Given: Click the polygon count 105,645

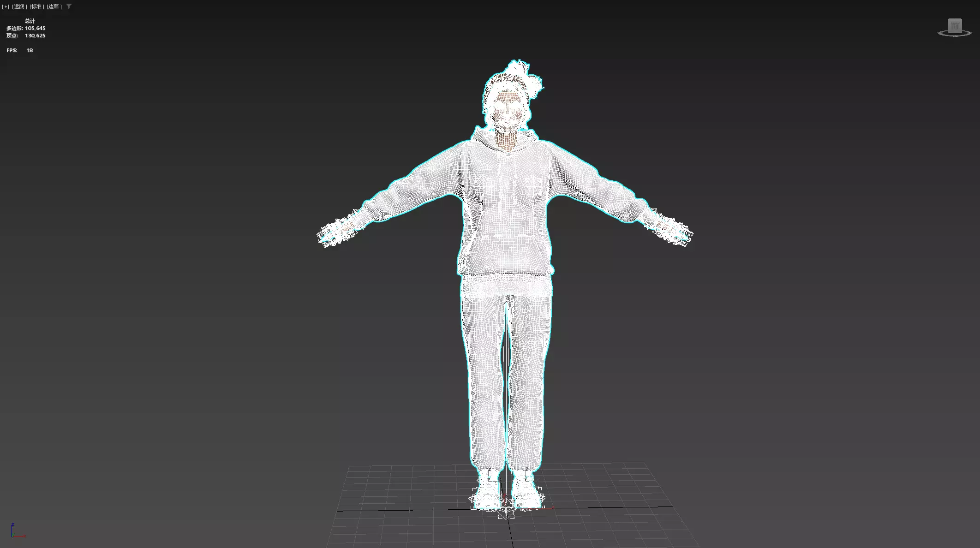Looking at the screenshot, I should point(35,28).
